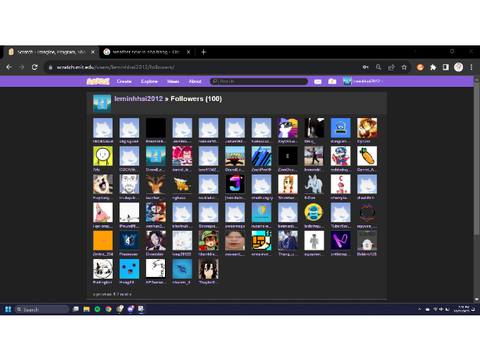Open follower with brown-haired girl avatar
The height and width of the screenshot is (360, 480).
288,184
